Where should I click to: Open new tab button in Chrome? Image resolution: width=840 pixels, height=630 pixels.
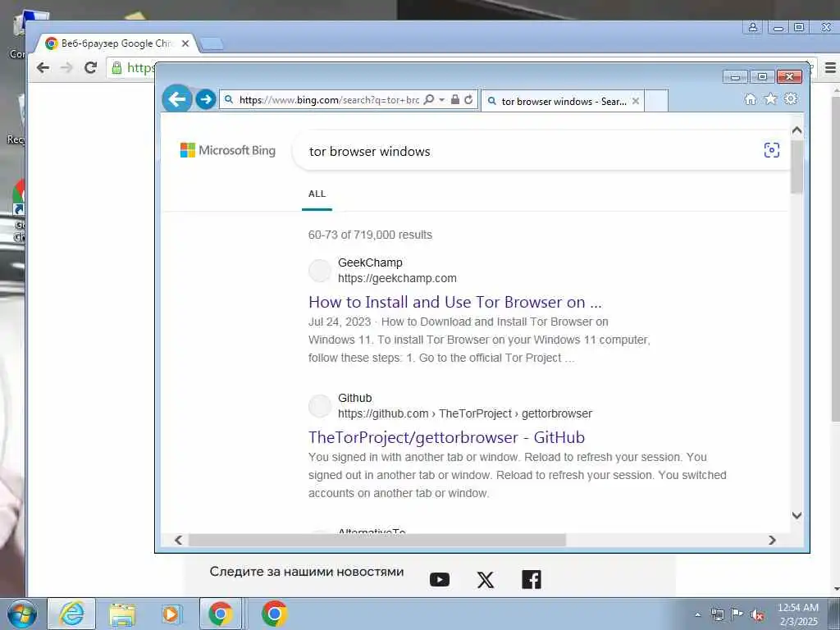point(212,44)
